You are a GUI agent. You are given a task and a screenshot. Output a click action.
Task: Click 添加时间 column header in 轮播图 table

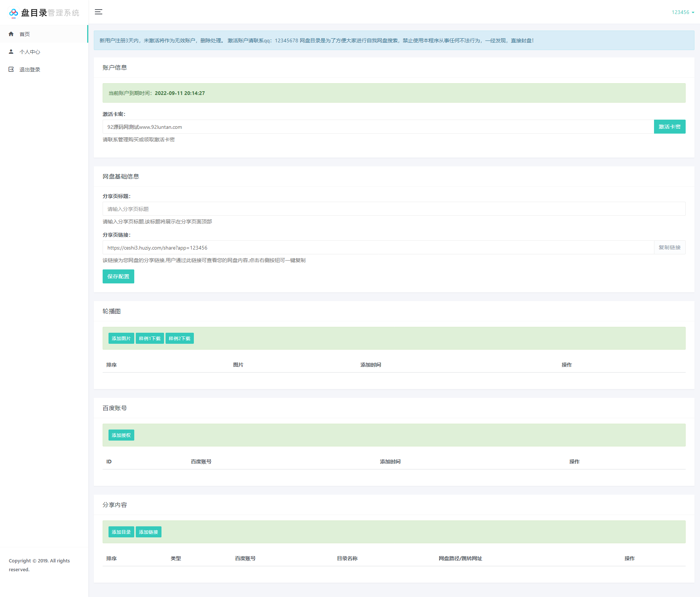(x=371, y=365)
